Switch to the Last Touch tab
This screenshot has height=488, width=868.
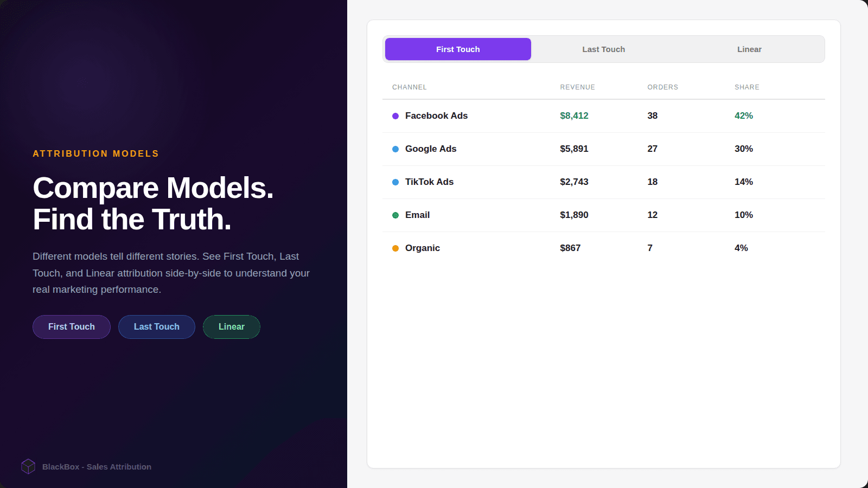click(603, 49)
